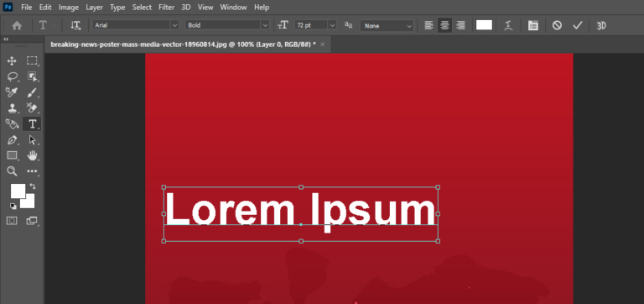Open the text color swatch
The image size is (644, 304).
click(x=484, y=25)
